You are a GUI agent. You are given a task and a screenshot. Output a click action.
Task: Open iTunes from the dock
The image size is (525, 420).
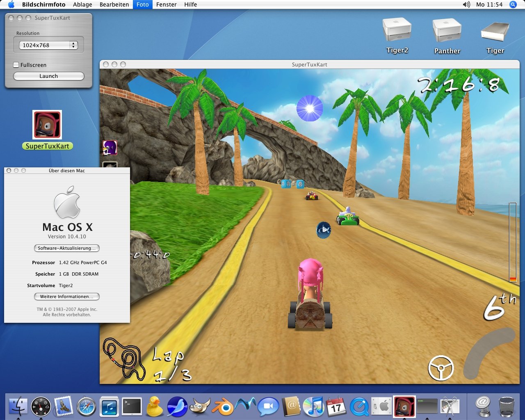(314, 406)
